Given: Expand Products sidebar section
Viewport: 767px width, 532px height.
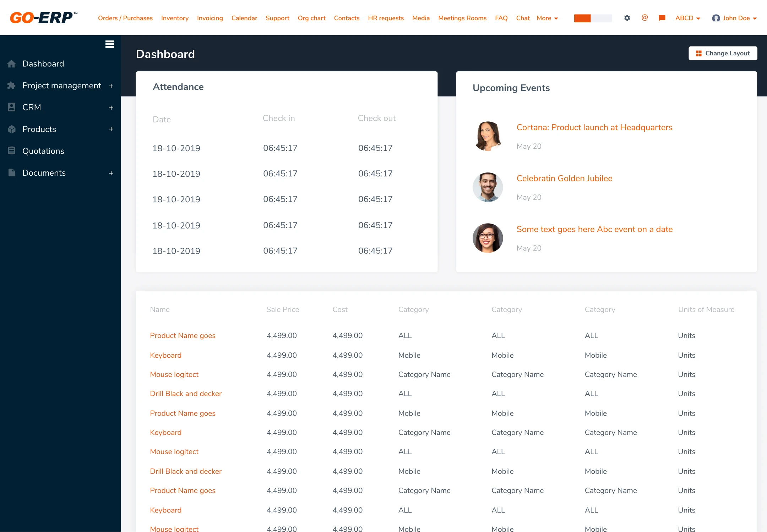Looking at the screenshot, I should click(111, 129).
